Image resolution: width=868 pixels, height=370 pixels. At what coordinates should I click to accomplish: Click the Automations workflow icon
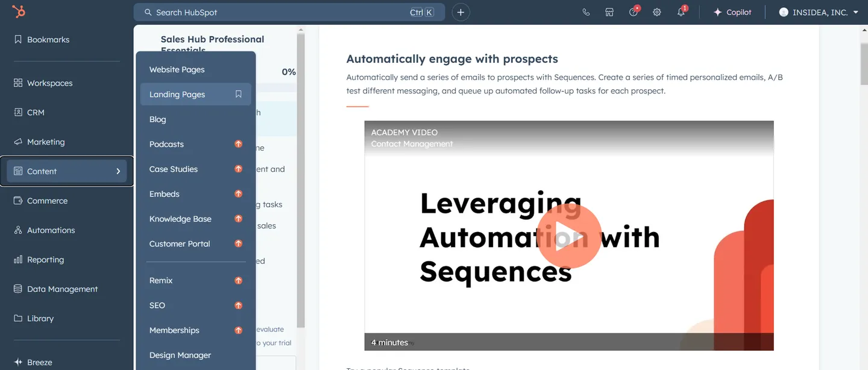18,230
